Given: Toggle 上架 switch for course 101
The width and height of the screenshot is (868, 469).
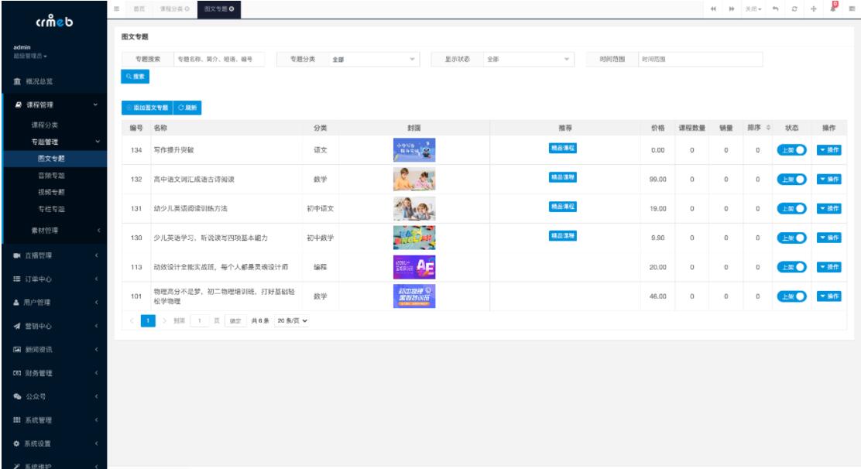Looking at the screenshot, I should pos(791,296).
